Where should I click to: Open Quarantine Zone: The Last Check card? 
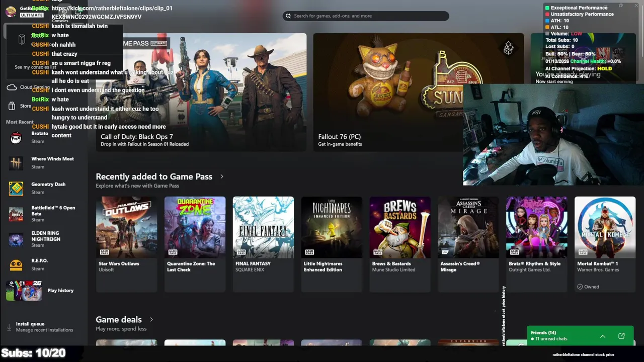point(195,244)
